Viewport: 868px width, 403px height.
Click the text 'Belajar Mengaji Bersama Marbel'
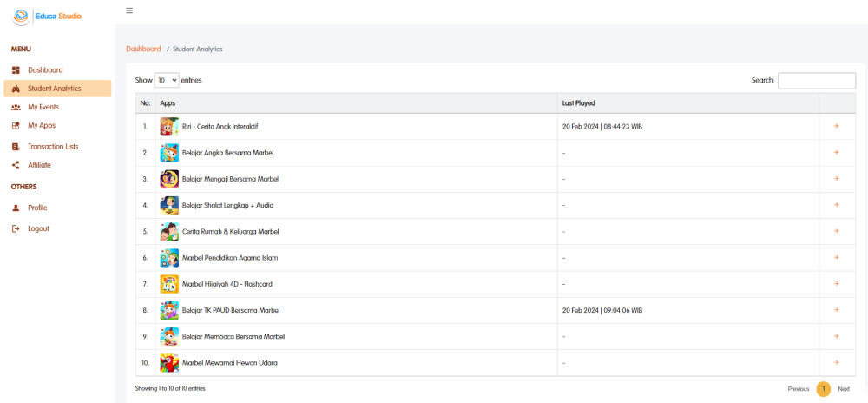tap(230, 180)
